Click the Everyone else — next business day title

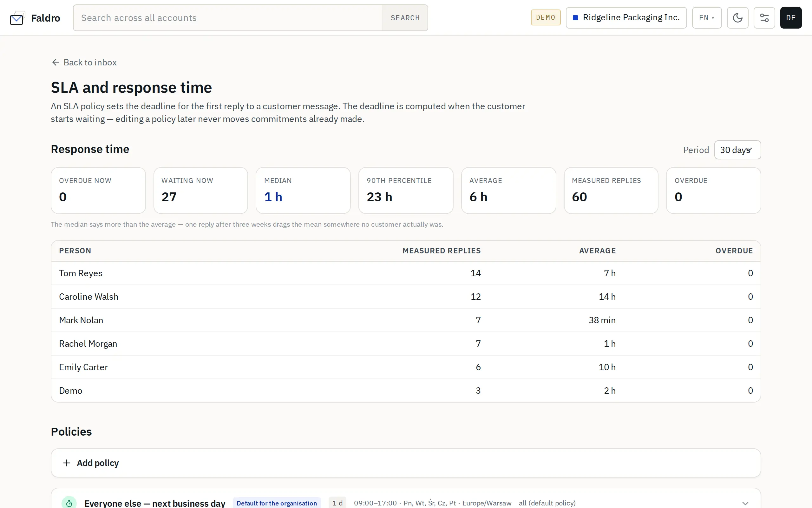[155, 503]
